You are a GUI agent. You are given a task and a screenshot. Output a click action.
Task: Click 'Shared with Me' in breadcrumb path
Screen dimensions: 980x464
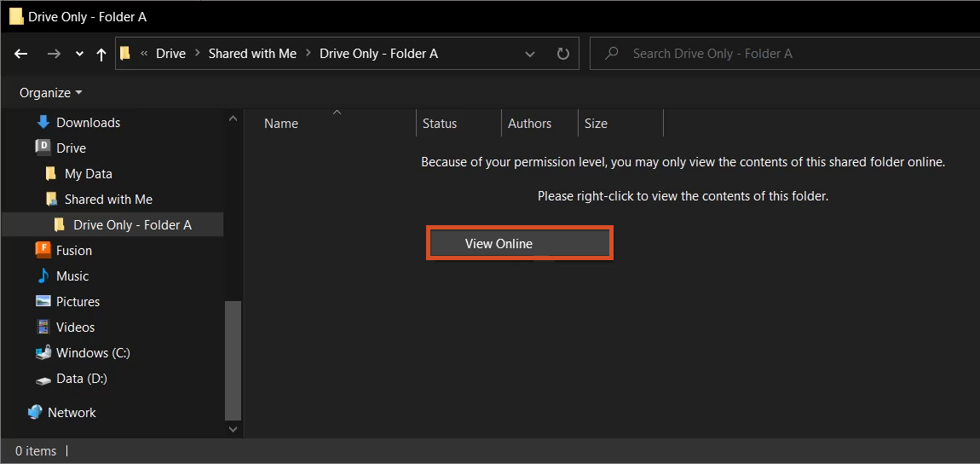click(252, 53)
